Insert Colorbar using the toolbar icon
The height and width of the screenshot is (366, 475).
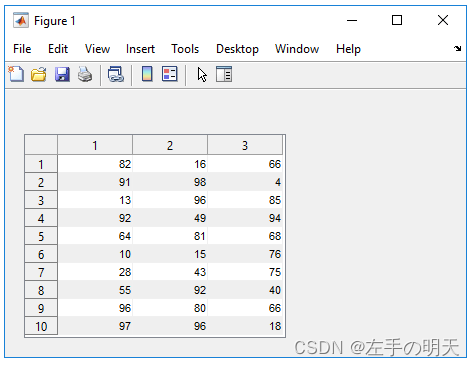tap(147, 74)
